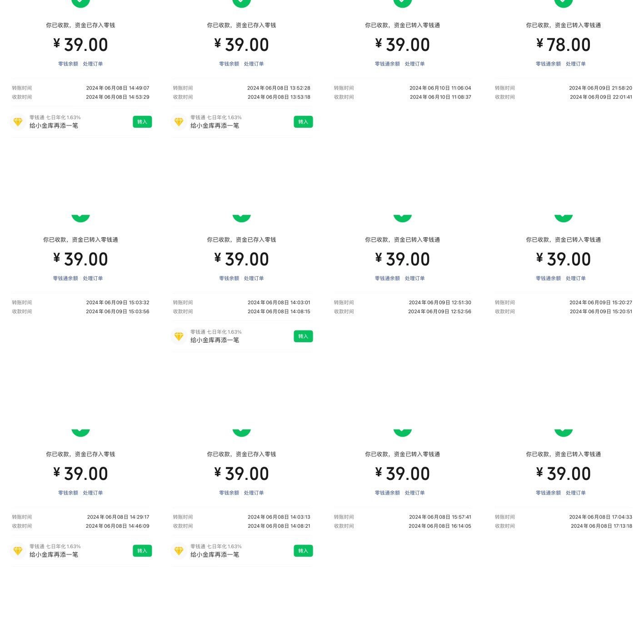The height and width of the screenshot is (644, 644).
Task: Open 处理订单 link under ¥78.00
Action: [575, 64]
